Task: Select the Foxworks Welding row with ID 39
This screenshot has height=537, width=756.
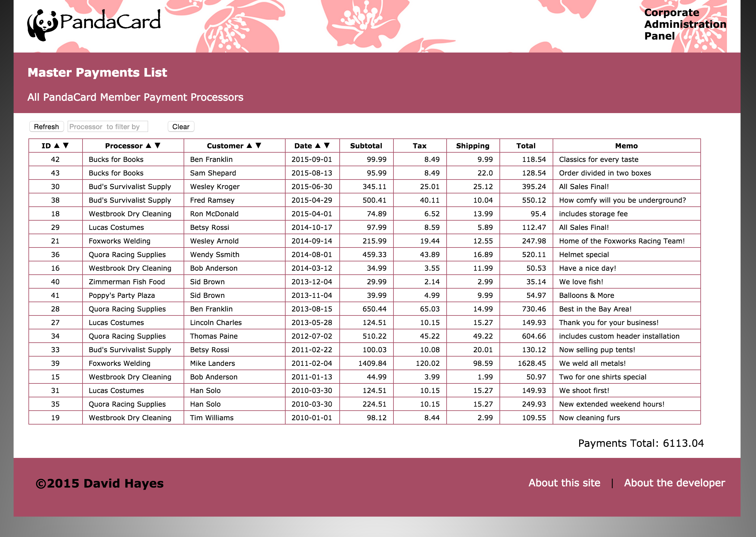Action: pos(119,363)
